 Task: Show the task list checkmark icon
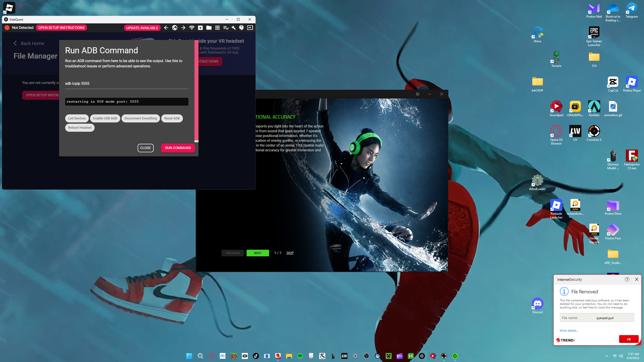226,28
